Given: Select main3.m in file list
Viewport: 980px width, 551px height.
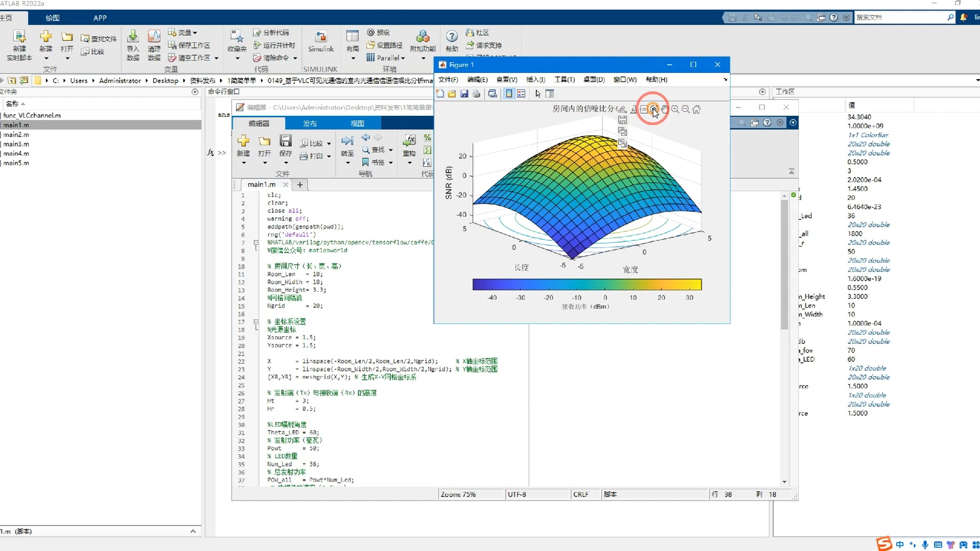Looking at the screenshot, I should pyautogui.click(x=16, y=144).
